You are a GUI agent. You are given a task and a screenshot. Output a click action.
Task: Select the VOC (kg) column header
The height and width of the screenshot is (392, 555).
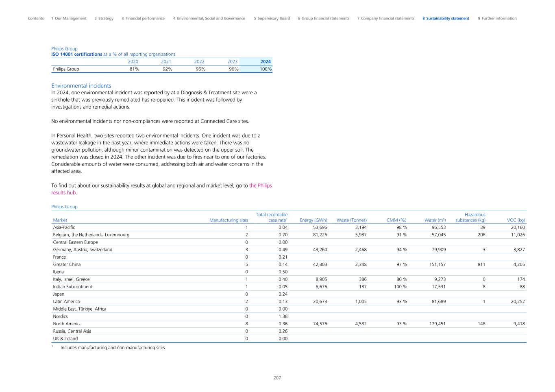(516, 220)
